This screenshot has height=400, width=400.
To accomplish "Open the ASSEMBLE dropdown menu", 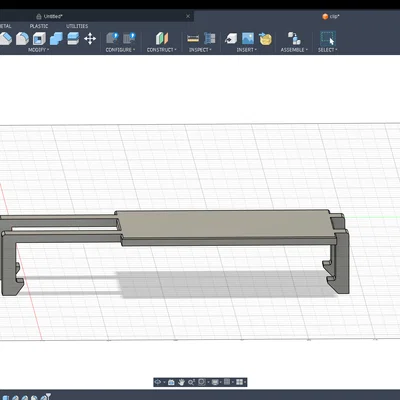I will pos(294,50).
